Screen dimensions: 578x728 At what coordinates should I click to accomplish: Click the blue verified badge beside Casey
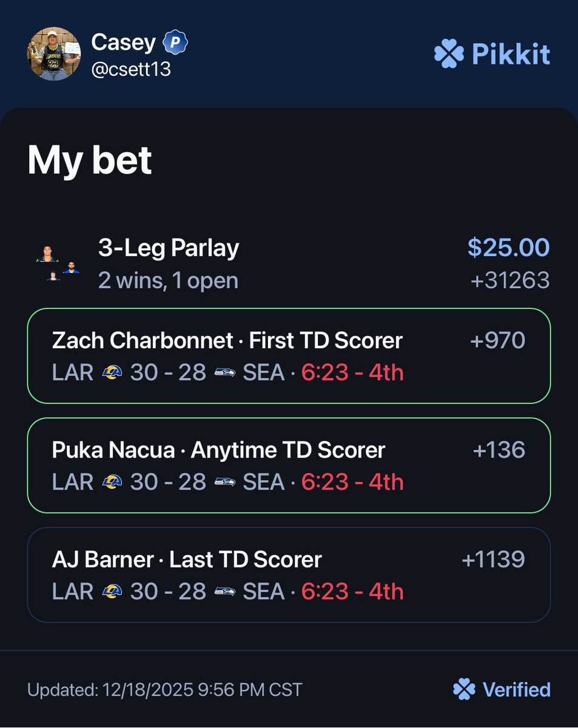click(x=175, y=42)
